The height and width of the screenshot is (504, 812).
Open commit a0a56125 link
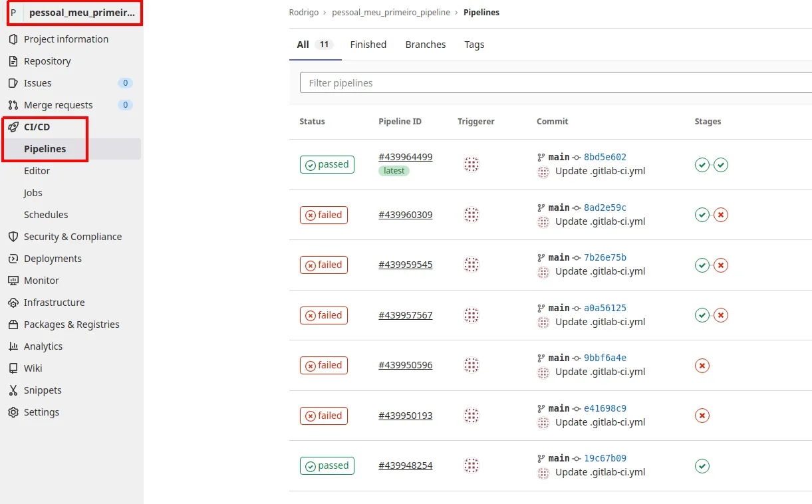coord(605,308)
